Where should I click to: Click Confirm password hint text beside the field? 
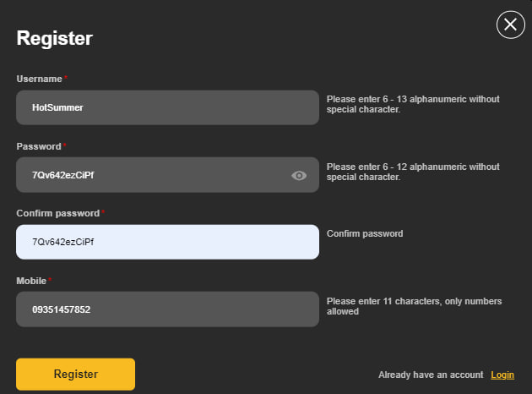click(x=365, y=233)
